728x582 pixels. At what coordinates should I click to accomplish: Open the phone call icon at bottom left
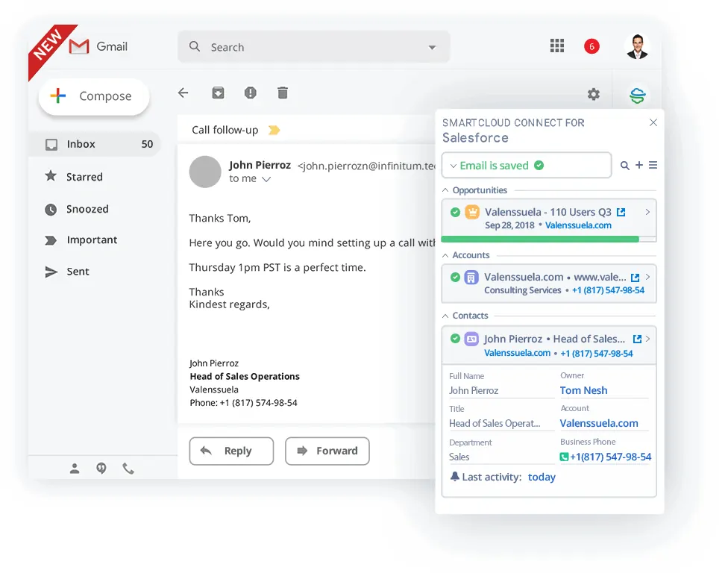128,469
